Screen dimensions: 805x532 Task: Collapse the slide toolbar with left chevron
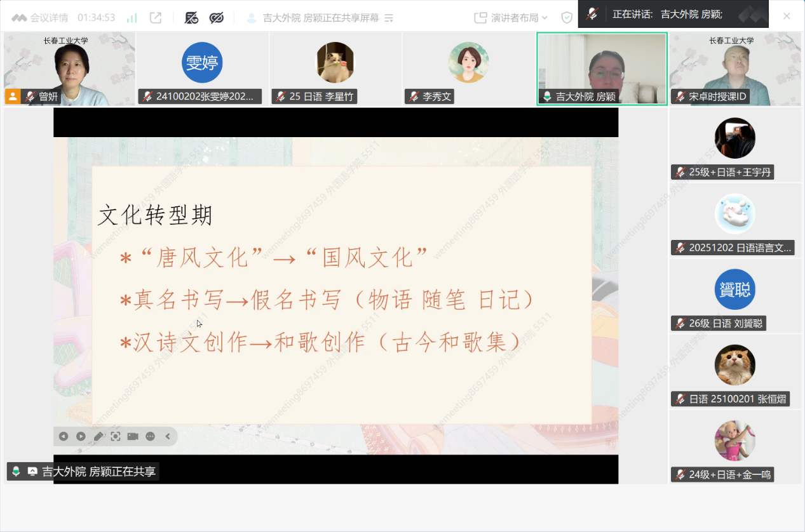coord(168,436)
